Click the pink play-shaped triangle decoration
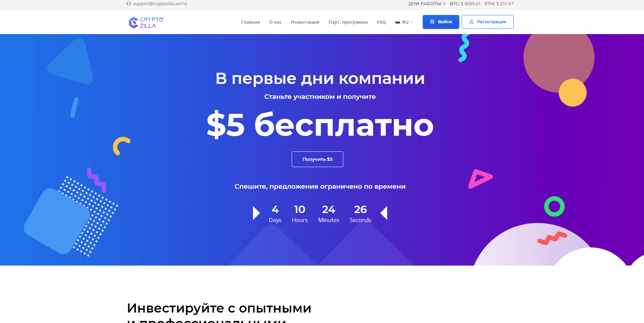644x323 pixels. 480,179
